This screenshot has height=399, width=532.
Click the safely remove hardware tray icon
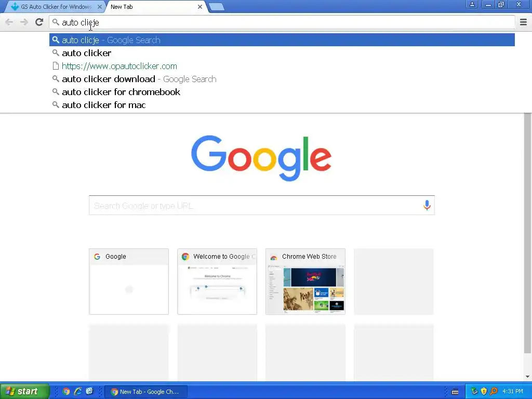coord(474,392)
